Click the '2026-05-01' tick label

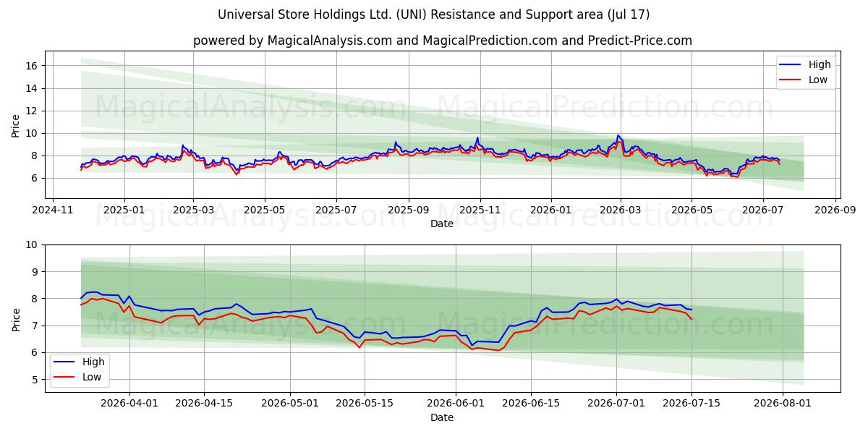point(289,403)
